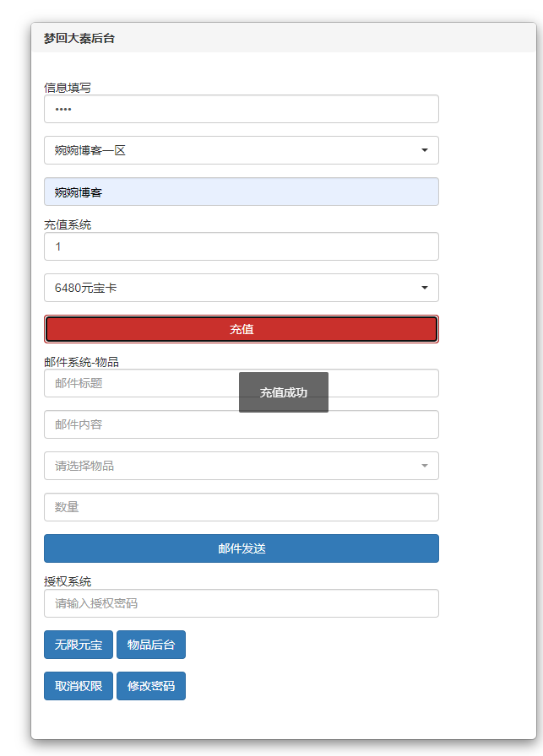Expand the 6480元宝卡 dropdown

pyautogui.click(x=241, y=288)
